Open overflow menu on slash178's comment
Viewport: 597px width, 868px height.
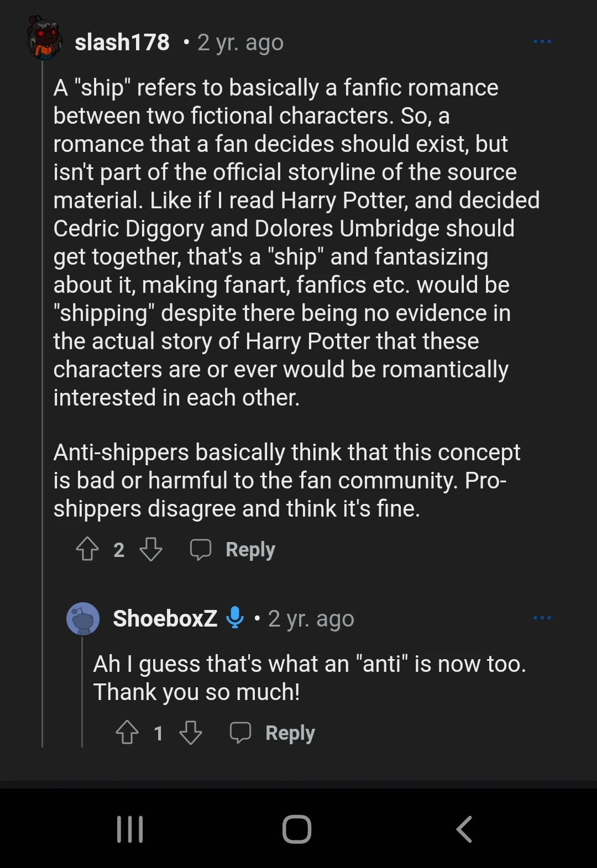(x=542, y=41)
